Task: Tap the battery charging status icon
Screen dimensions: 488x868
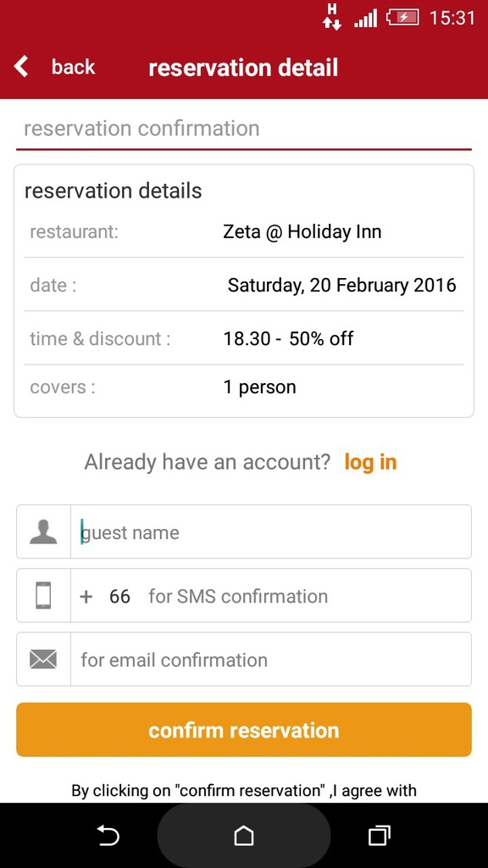Action: coord(402,18)
